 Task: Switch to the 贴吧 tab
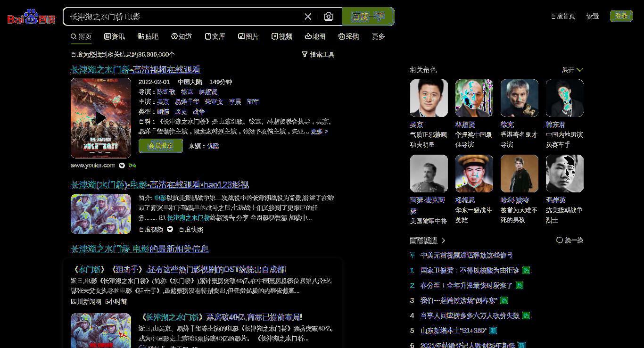coord(148,36)
